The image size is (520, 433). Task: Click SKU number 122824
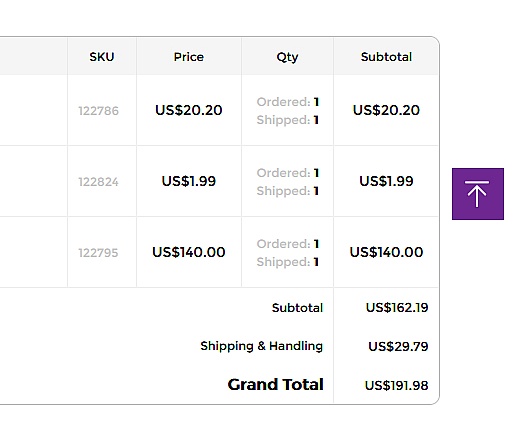(98, 182)
